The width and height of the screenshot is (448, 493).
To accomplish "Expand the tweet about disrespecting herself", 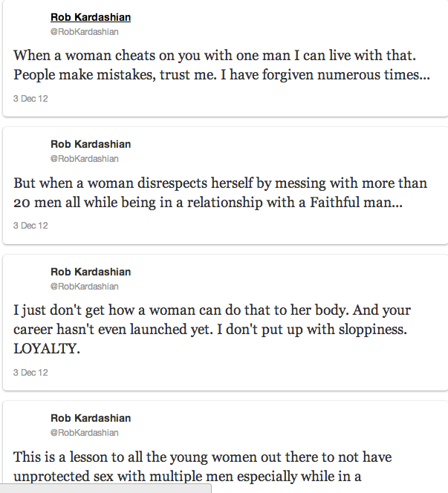I will click(x=221, y=192).
